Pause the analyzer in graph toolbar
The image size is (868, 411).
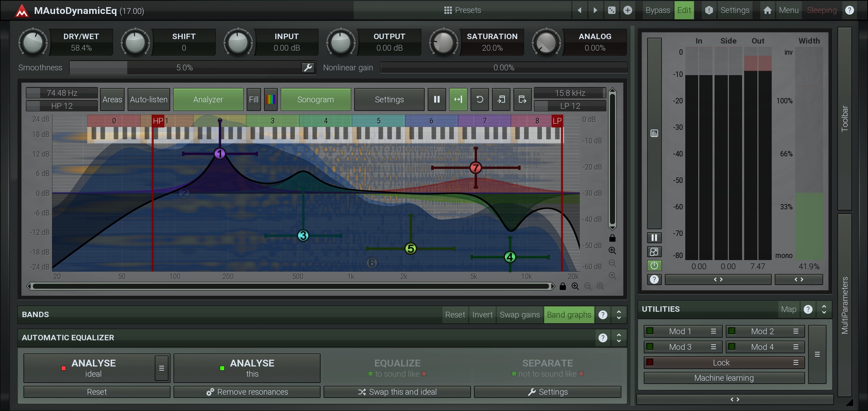437,99
